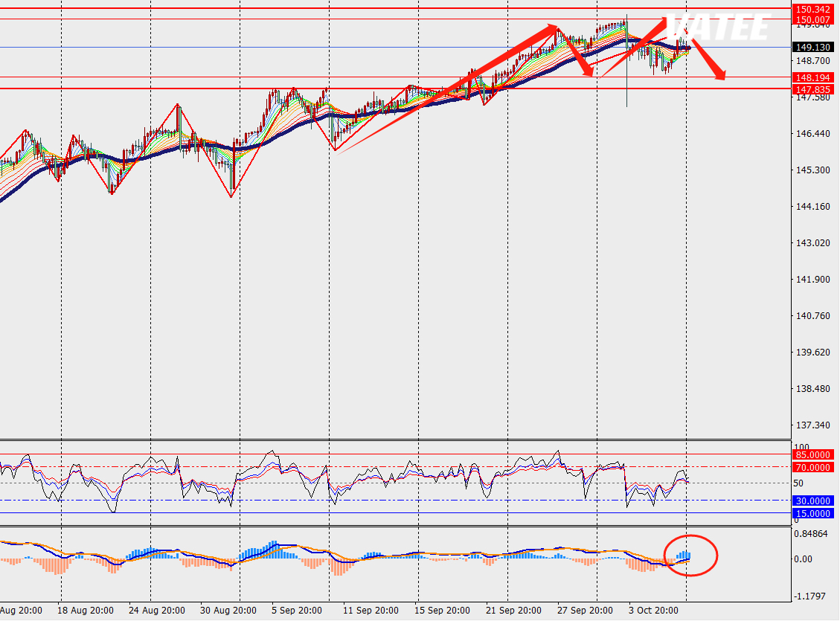Click the 148.194 red price level label
840x621 pixels.
point(813,77)
